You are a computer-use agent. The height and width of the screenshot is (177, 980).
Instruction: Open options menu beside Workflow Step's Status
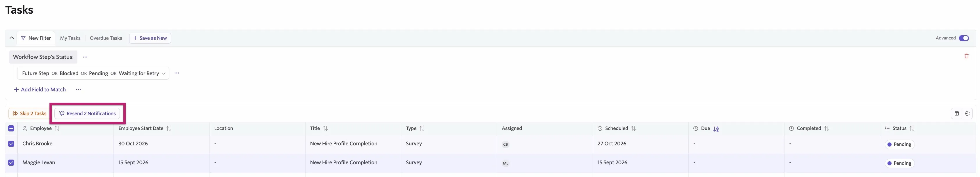tap(85, 57)
